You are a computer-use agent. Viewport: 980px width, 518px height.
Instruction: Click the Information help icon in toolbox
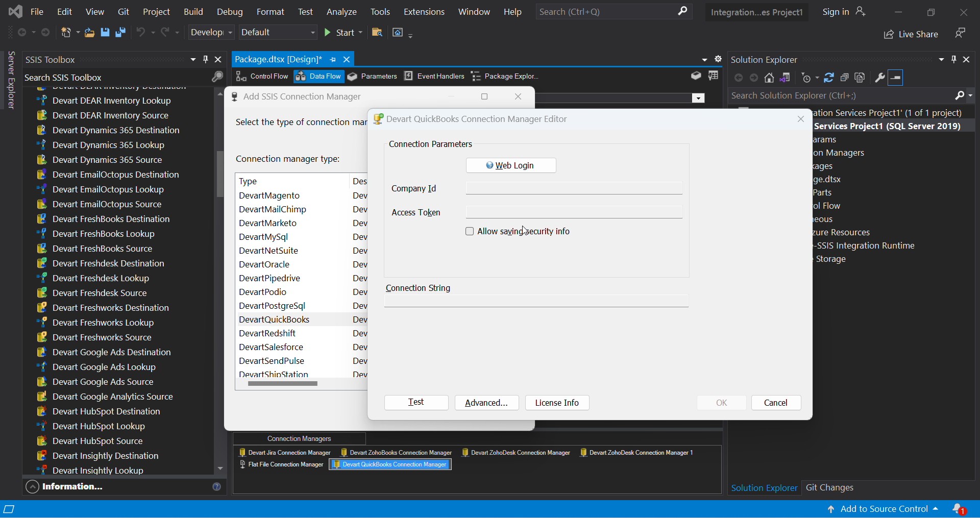[x=216, y=487]
